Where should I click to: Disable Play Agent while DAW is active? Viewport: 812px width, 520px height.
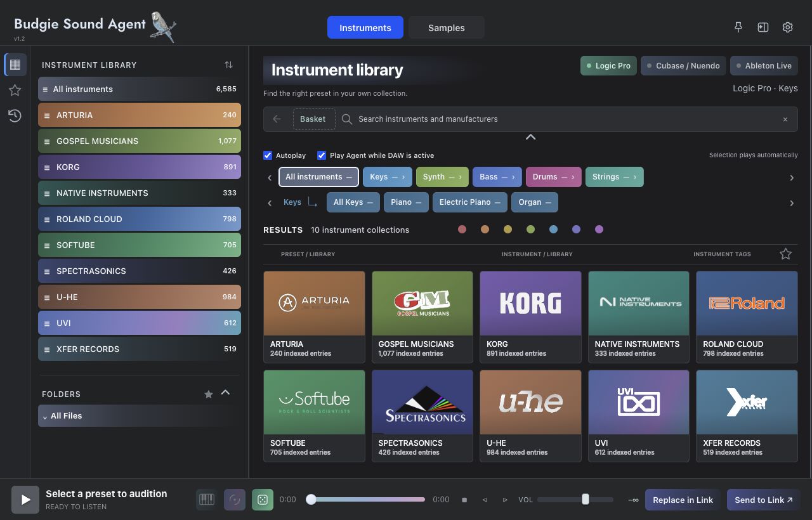(322, 155)
